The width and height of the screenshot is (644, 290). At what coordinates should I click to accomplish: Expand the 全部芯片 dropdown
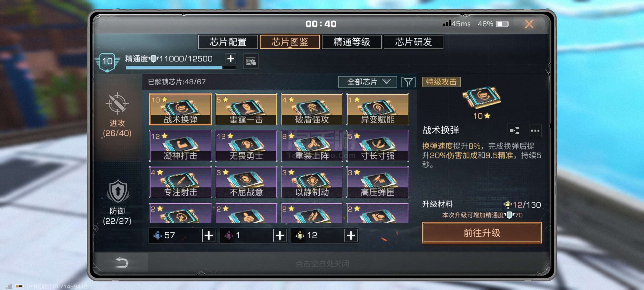click(x=367, y=82)
